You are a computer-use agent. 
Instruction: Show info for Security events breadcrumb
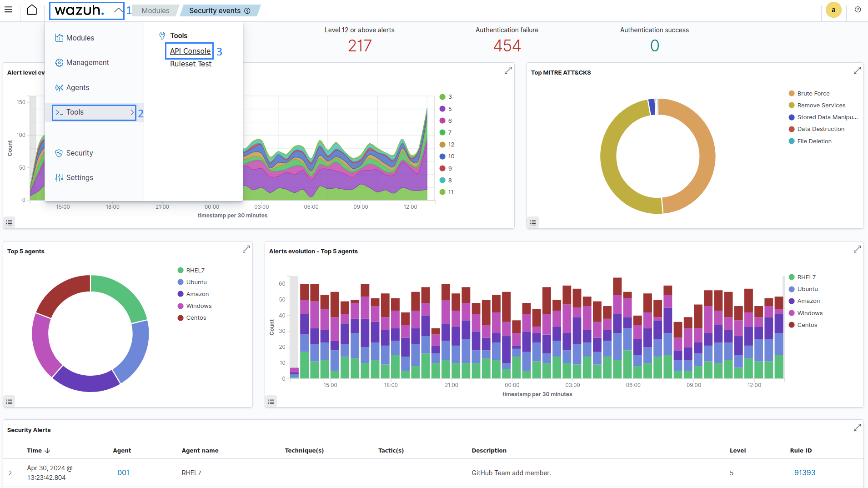(x=247, y=10)
